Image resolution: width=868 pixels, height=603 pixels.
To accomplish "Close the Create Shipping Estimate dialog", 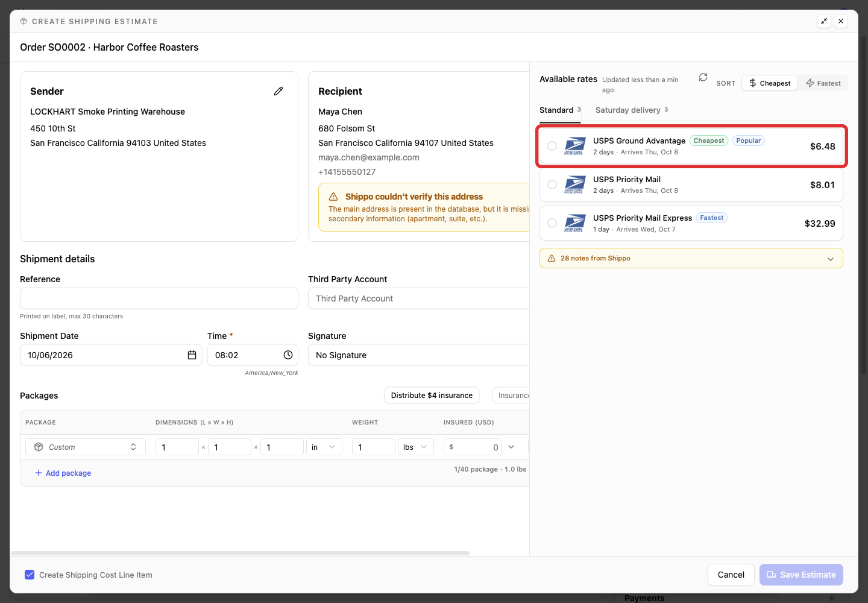I will click(841, 21).
